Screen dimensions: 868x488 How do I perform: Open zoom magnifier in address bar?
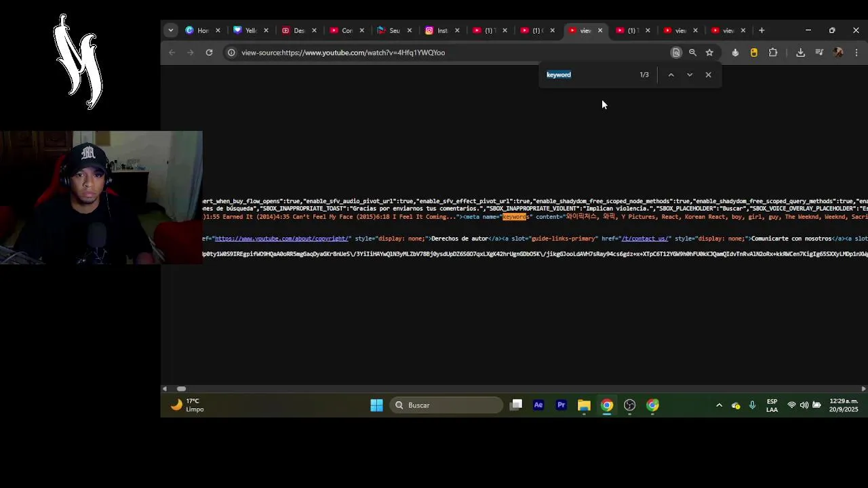[692, 52]
